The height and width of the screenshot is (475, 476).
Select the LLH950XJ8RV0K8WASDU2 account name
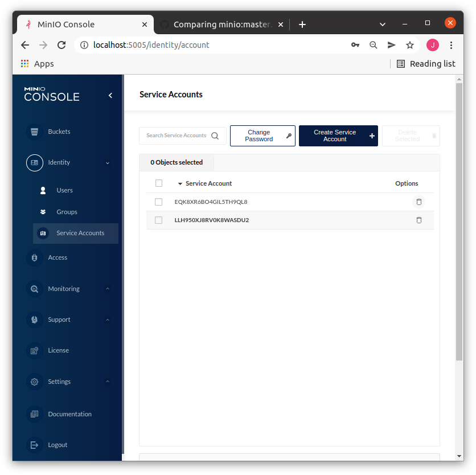[x=212, y=220]
